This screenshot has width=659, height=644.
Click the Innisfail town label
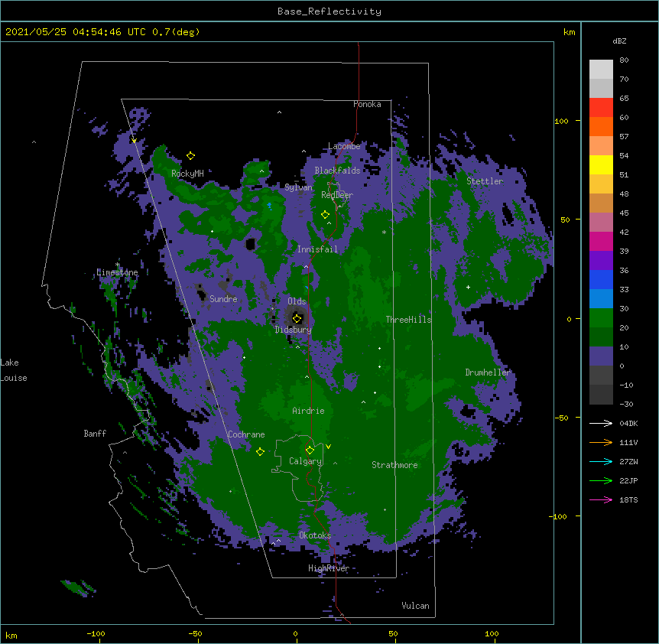click(317, 249)
